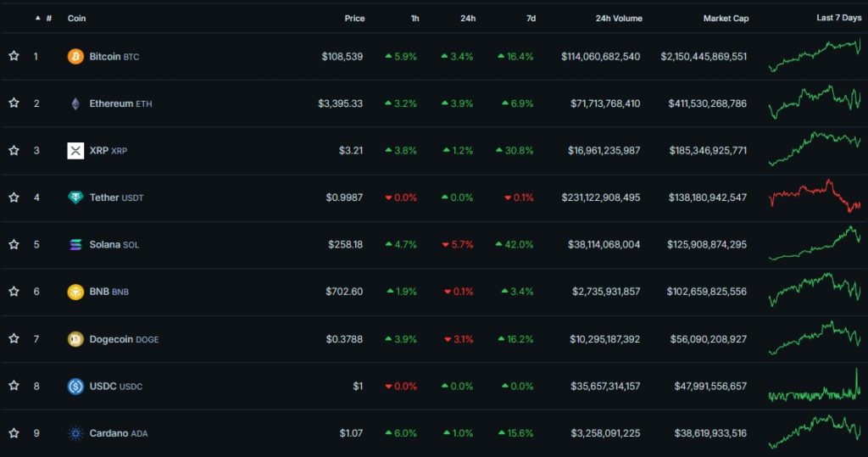
Task: Click the BNB yellow logo icon
Action: point(75,292)
